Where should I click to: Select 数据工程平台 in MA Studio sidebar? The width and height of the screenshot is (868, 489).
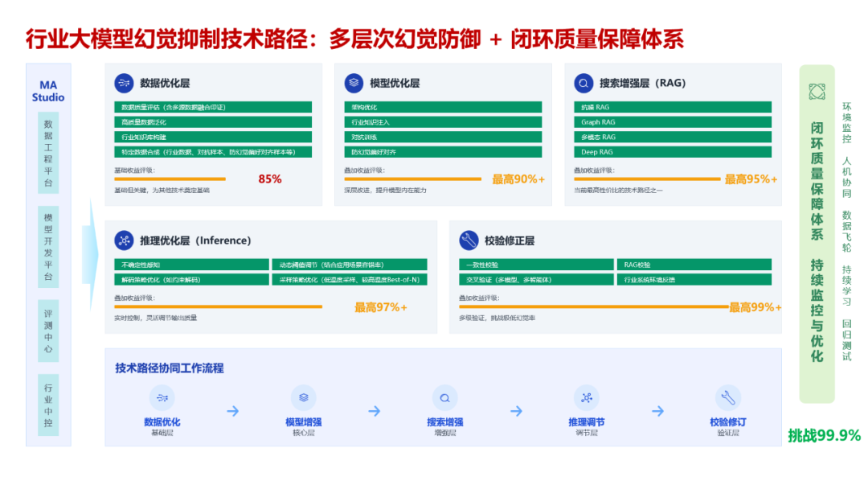click(x=48, y=154)
